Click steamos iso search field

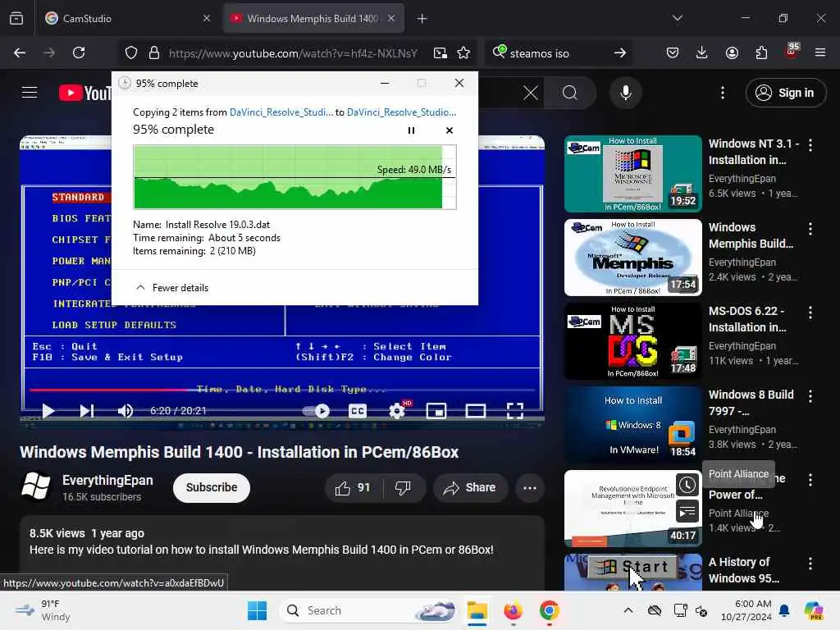(557, 53)
